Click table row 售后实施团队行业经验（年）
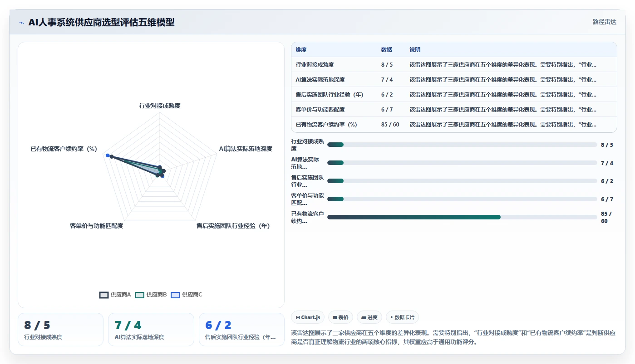This screenshot has height=364, width=635. (x=454, y=94)
